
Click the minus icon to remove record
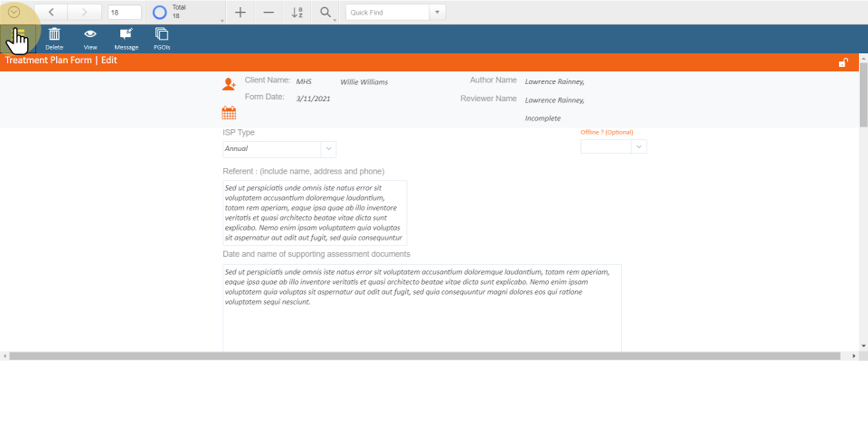(x=269, y=13)
